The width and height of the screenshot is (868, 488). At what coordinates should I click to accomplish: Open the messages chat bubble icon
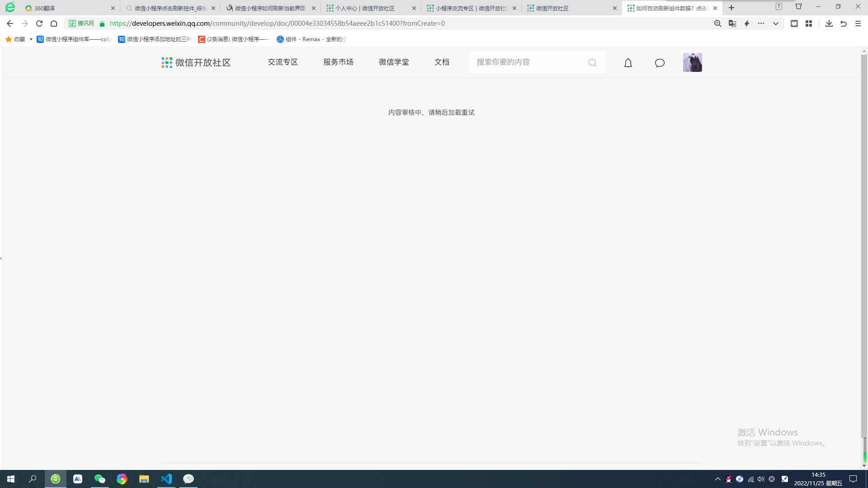pyautogui.click(x=660, y=63)
